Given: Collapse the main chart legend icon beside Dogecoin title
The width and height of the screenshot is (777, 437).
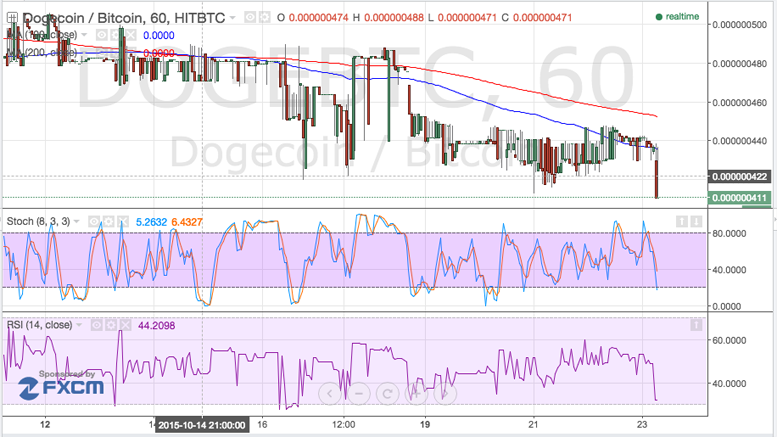Looking at the screenshot, I should [12, 18].
